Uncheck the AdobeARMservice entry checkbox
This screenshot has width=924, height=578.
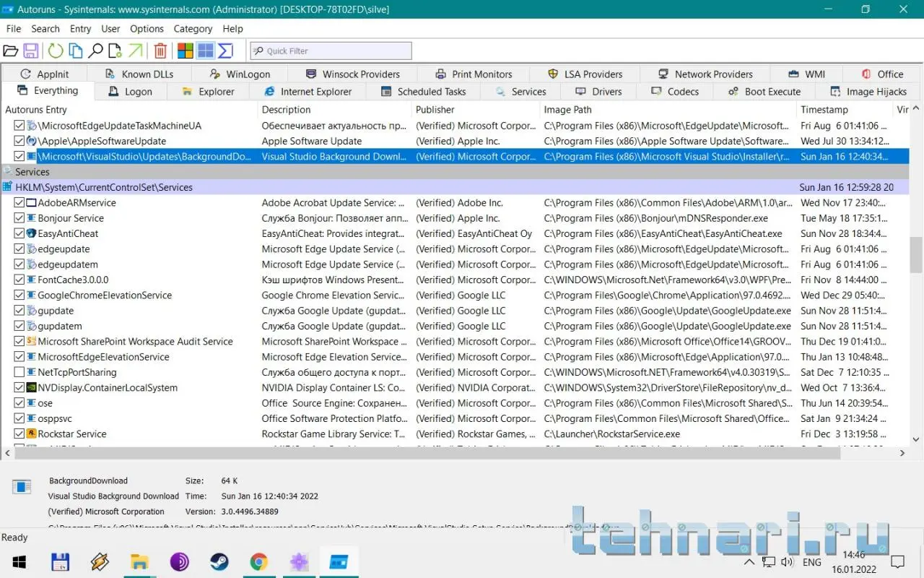click(19, 203)
